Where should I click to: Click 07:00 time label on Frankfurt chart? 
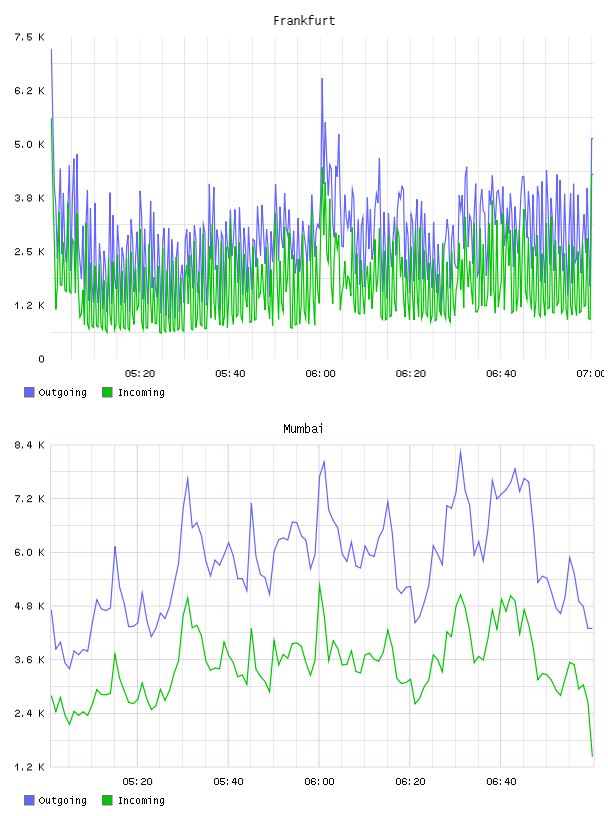[590, 374]
